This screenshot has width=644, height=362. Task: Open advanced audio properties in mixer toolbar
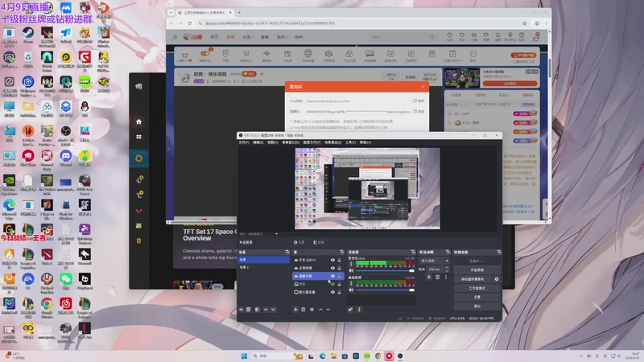tap(350, 310)
